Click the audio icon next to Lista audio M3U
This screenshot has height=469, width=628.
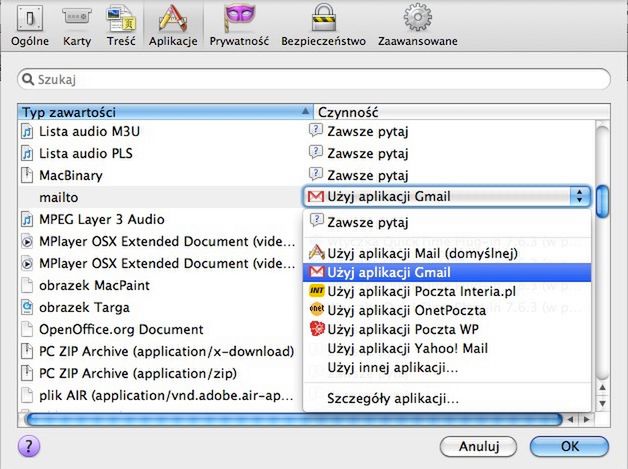click(x=27, y=131)
